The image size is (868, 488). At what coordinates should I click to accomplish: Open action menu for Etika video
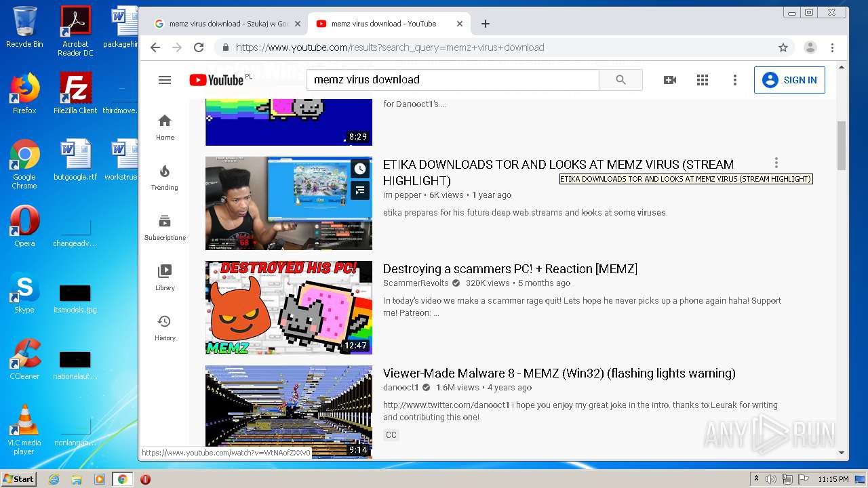(776, 163)
